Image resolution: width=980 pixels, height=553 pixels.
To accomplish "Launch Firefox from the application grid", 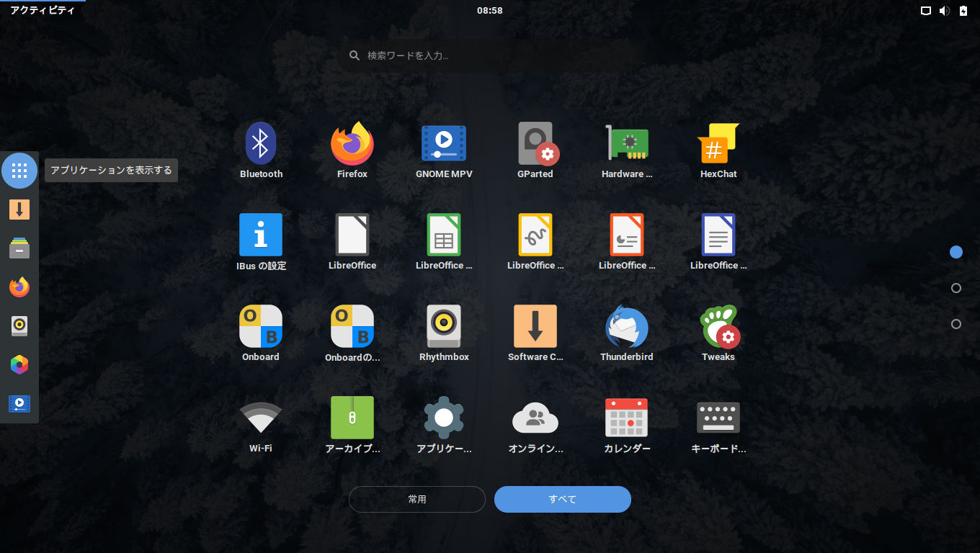I will 352,150.
